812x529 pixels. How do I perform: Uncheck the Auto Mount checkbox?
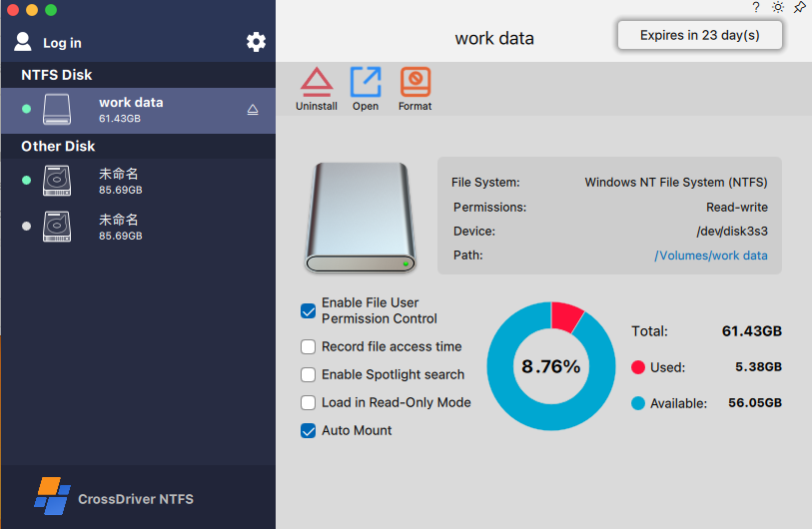coord(309,431)
